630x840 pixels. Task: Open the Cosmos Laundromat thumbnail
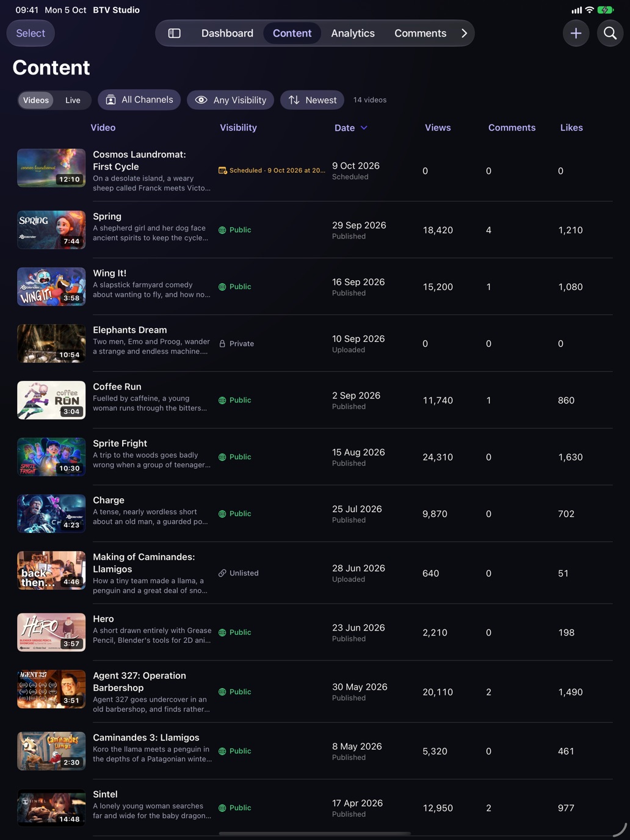[51, 168]
